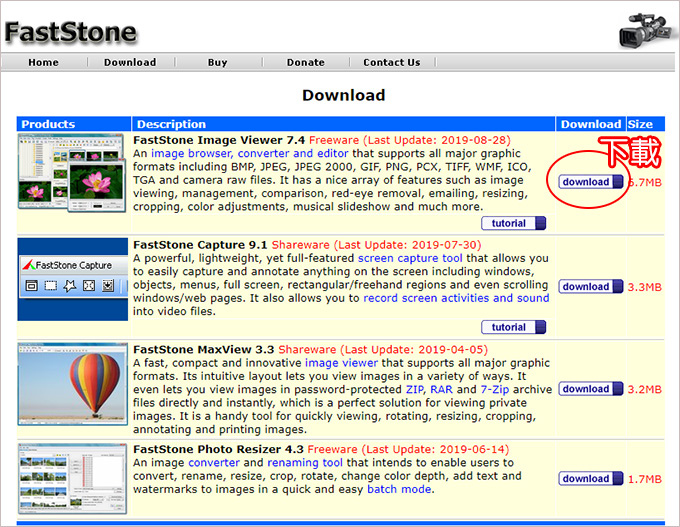Click the 'Size' column header
This screenshot has height=527, width=680.
(640, 124)
